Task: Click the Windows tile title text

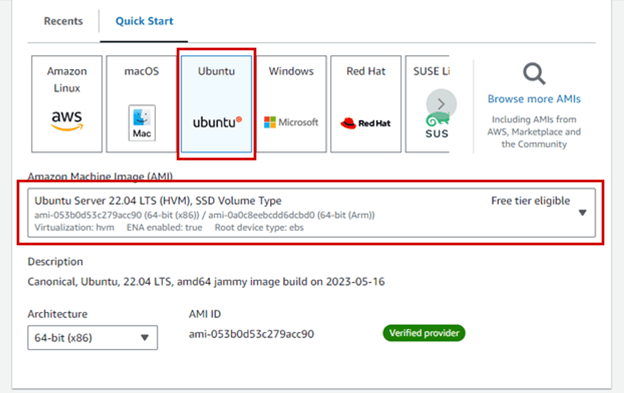Action: click(x=291, y=71)
